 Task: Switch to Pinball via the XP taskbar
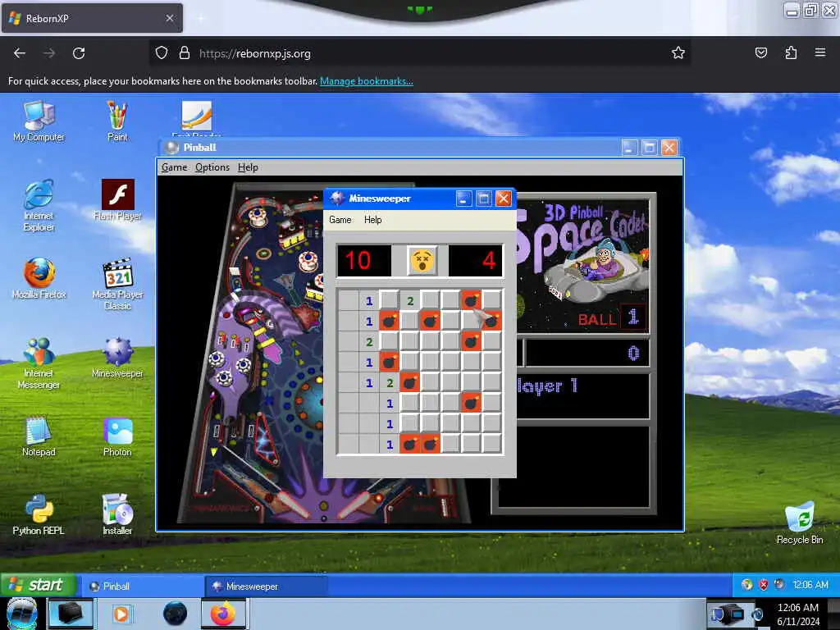pos(141,586)
